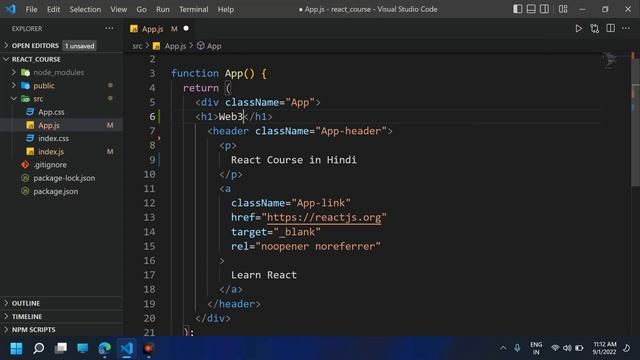Select App.js in the explorer tree
The height and width of the screenshot is (360, 640).
[49, 125]
